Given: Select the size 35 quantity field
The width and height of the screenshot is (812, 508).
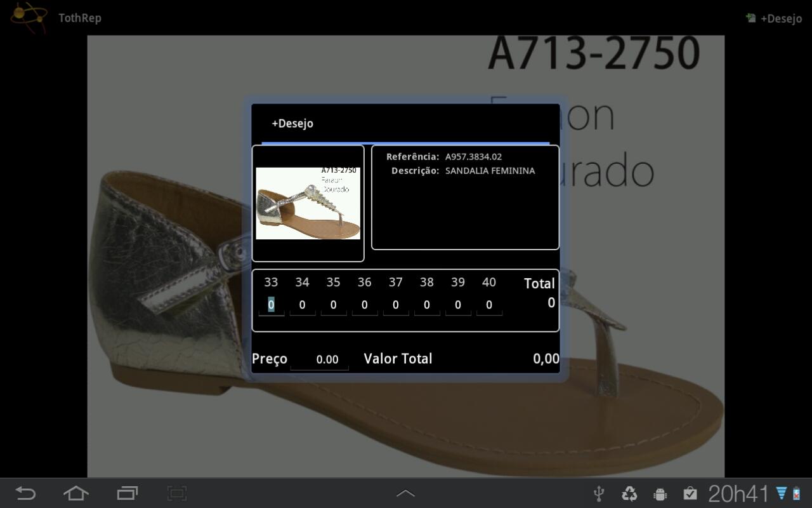Looking at the screenshot, I should pos(333,305).
